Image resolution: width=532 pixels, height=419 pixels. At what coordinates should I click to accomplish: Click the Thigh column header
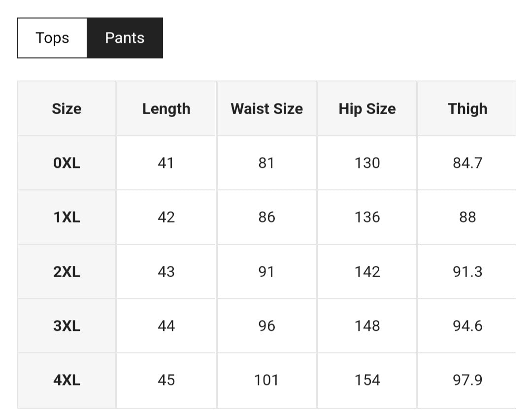click(467, 109)
